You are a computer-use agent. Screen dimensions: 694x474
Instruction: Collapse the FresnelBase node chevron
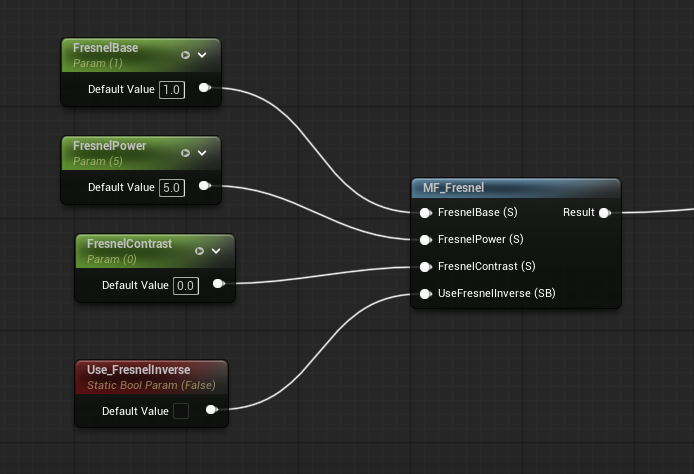202,55
